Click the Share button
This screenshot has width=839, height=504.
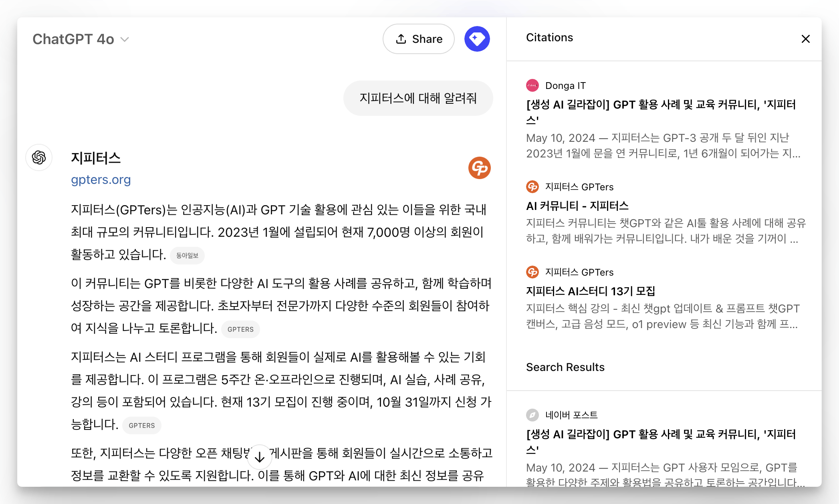coord(418,39)
